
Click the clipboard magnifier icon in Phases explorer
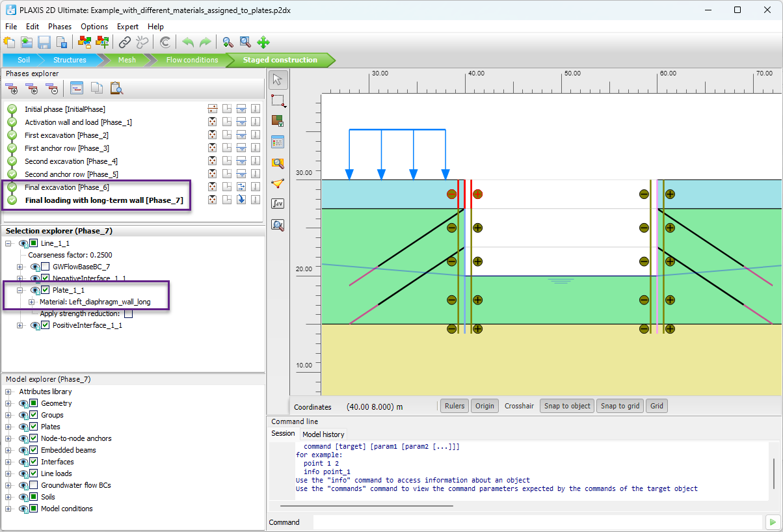[116, 88]
